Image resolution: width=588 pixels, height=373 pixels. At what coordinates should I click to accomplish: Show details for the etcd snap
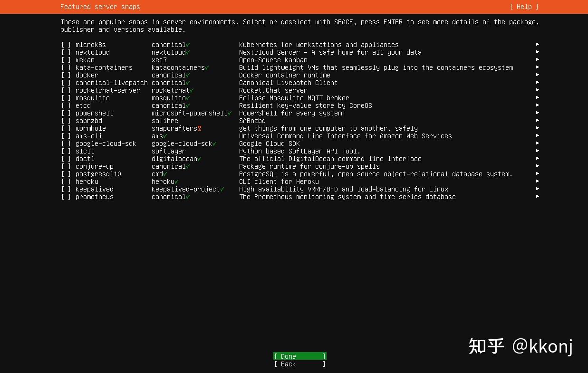[537, 105]
